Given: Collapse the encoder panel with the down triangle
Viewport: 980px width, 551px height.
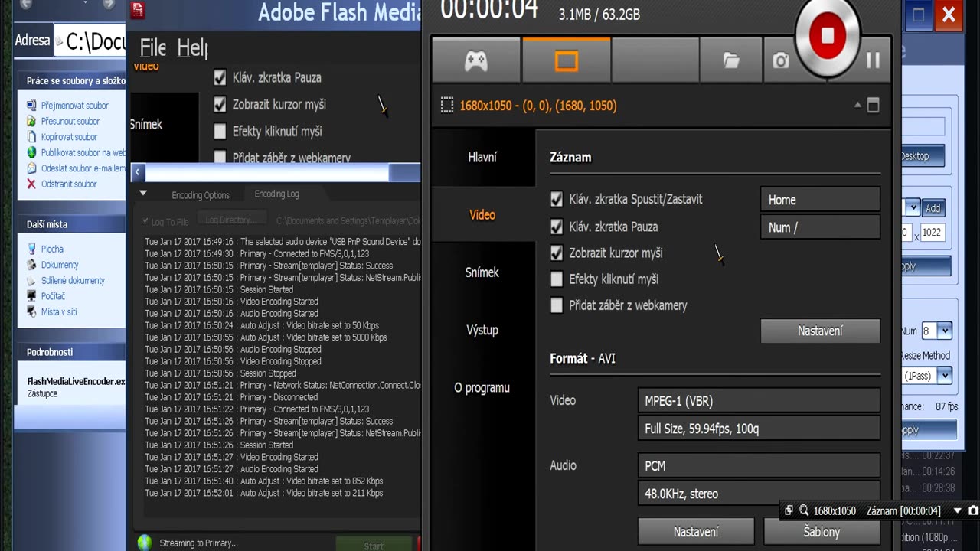Looking at the screenshot, I should (142, 194).
